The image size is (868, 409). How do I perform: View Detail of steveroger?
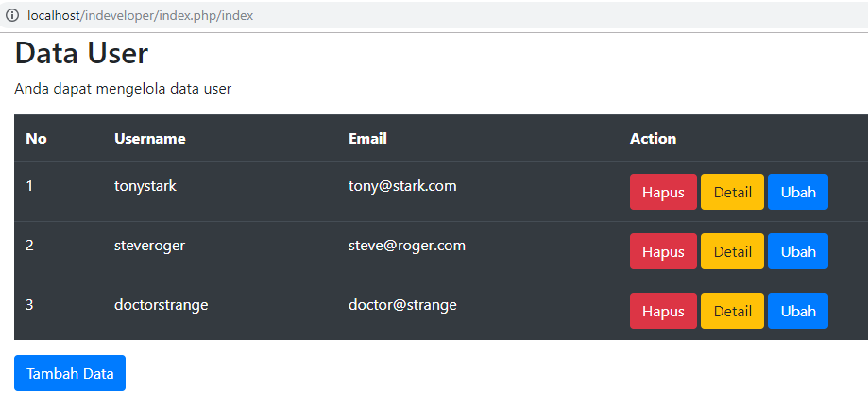732,251
